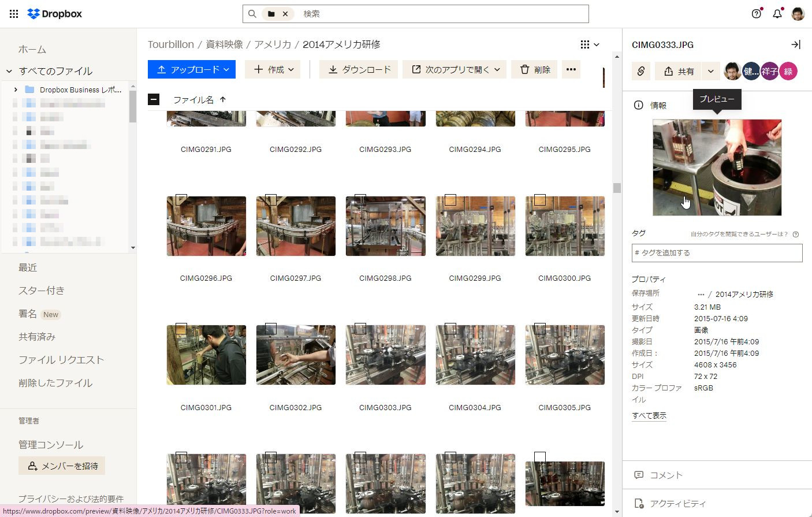Open the share options dropdown arrow
This screenshot has height=517, width=812.
[711, 71]
